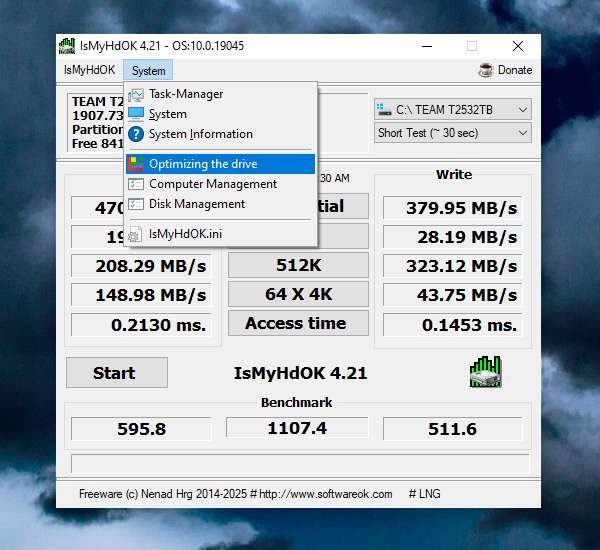Select Optimizing the drive
The image size is (600, 550).
220,164
